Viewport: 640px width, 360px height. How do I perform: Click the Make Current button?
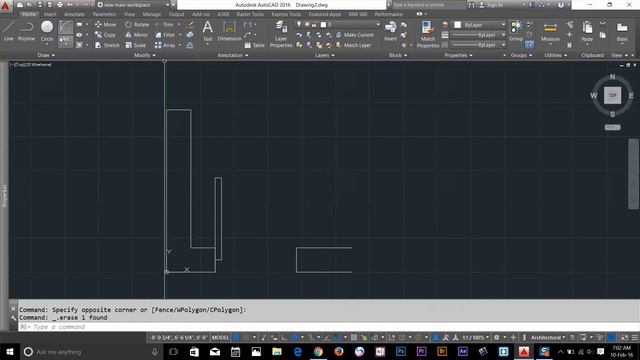click(x=354, y=35)
